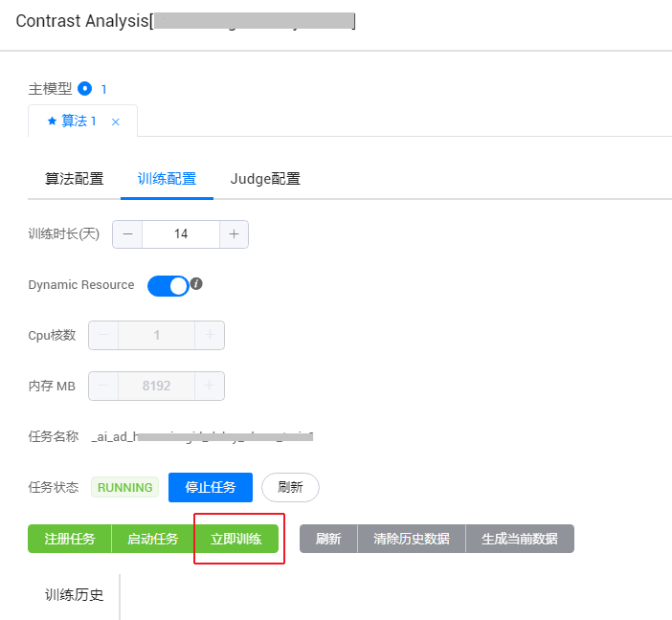Click the 立即训练 button
The height and width of the screenshot is (620, 672).
coord(236,539)
